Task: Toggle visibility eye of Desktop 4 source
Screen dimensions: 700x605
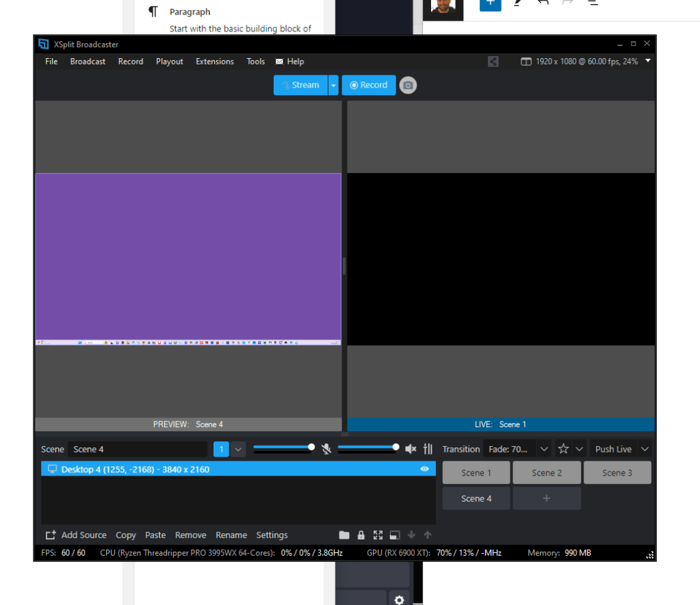Action: click(x=424, y=469)
